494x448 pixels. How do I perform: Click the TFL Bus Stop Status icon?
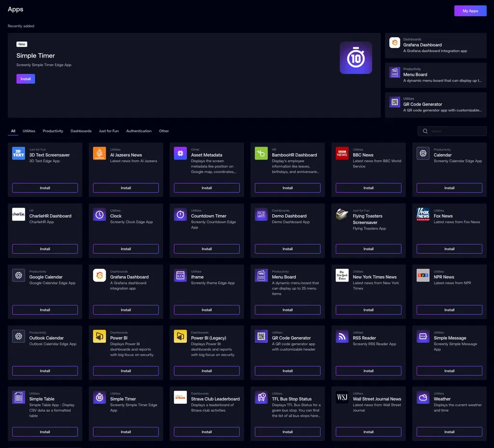tap(261, 397)
